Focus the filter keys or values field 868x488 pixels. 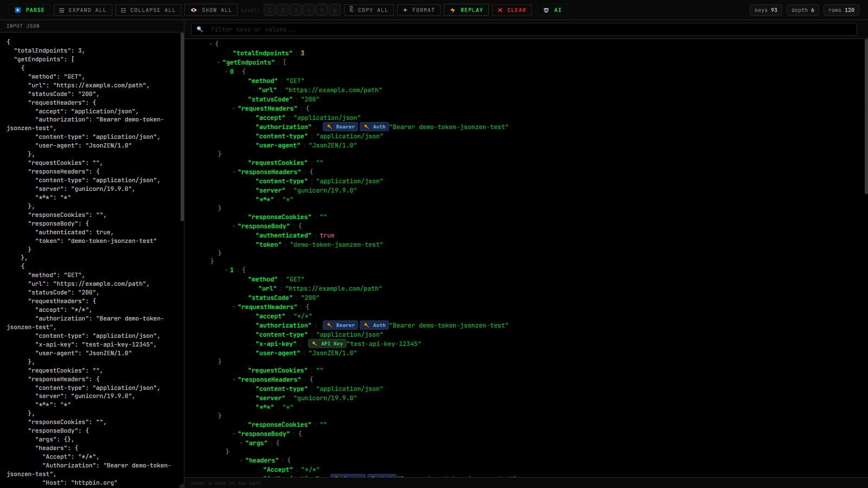[x=524, y=29]
